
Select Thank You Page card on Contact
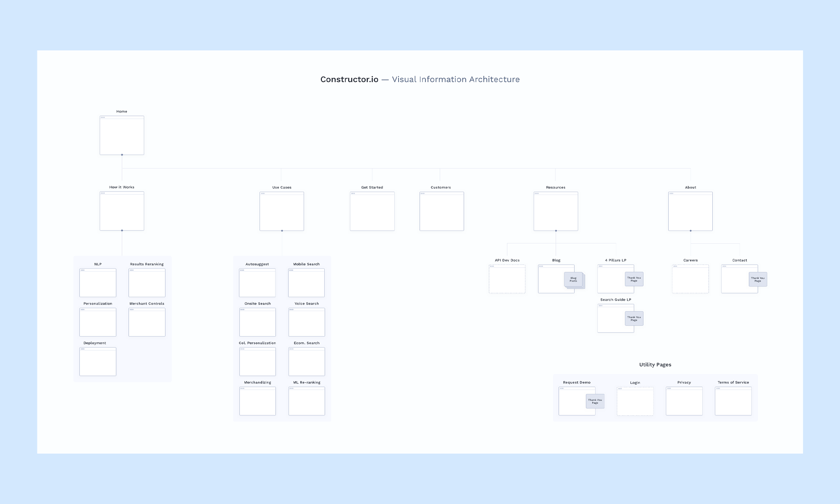pos(758,279)
